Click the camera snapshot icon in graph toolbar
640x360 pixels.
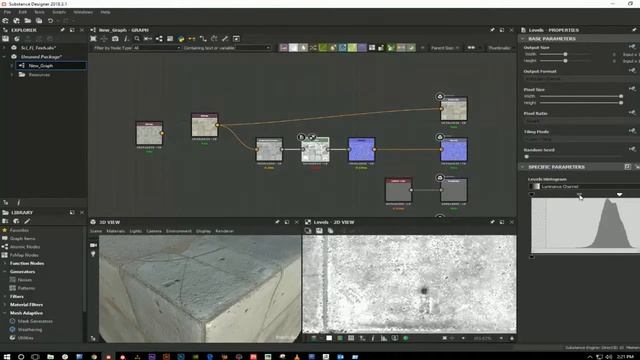coord(115,39)
